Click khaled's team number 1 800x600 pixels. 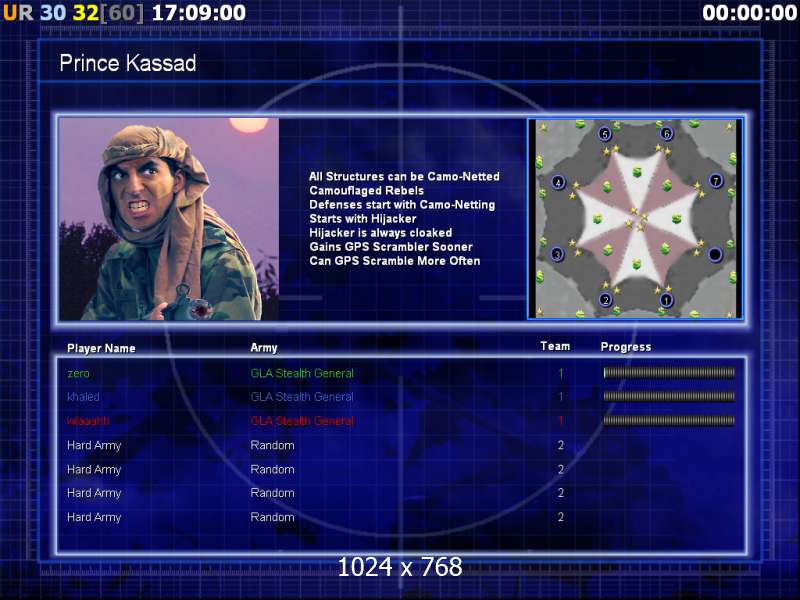[561, 396]
